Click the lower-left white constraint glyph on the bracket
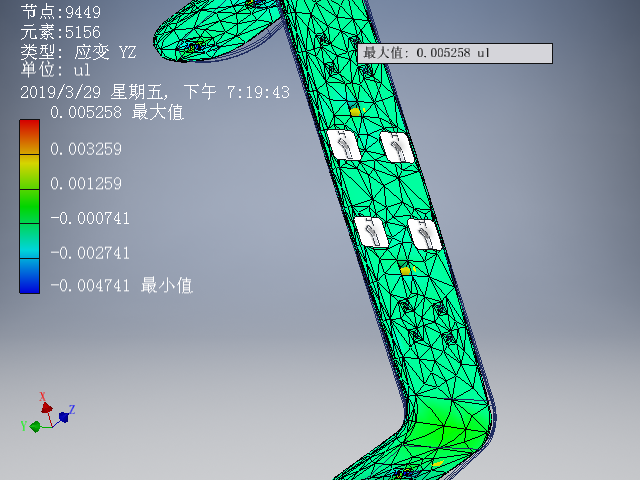Image resolution: width=640 pixels, height=480 pixels. (x=371, y=232)
